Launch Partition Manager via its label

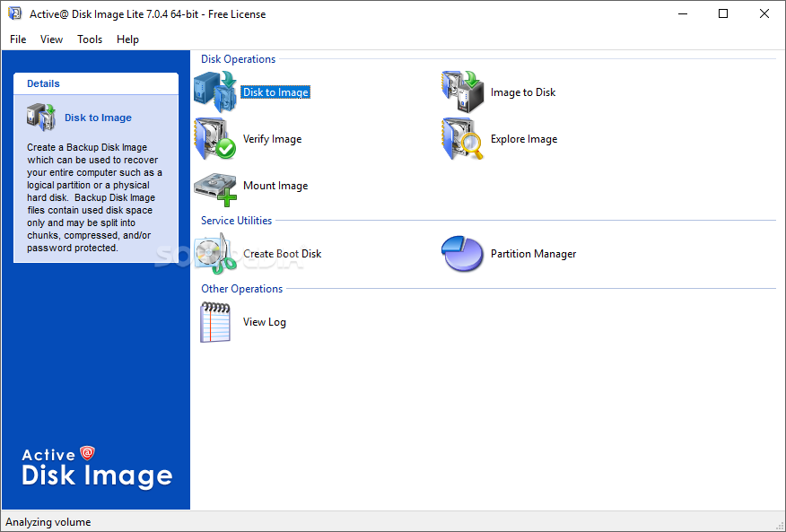click(x=533, y=254)
